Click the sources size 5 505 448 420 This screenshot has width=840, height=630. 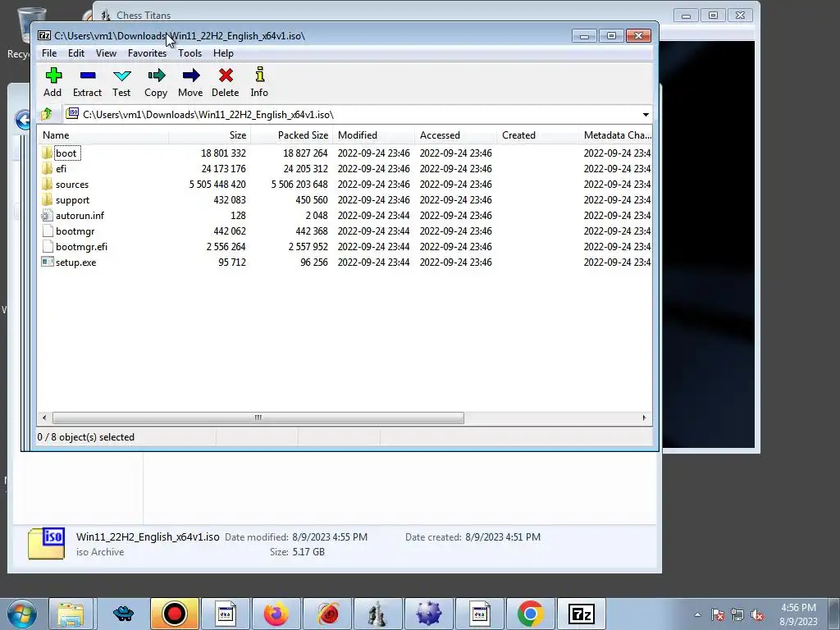(217, 185)
